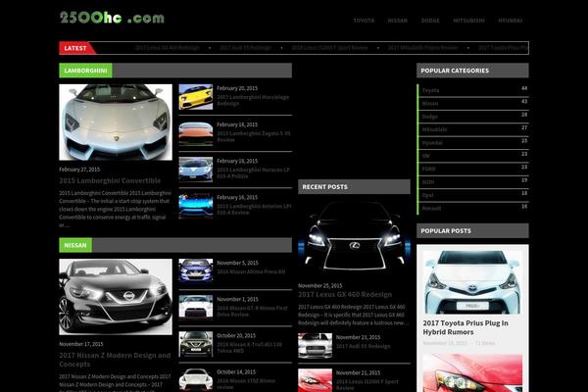The height and width of the screenshot is (392, 588).
Task: Open the Lamborghini Huracan thumbnail
Action: click(195, 170)
